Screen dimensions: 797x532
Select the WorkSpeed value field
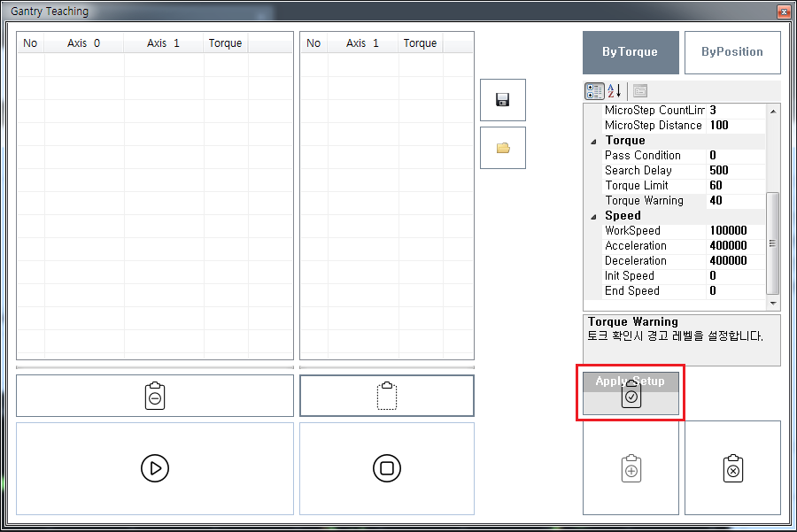pos(735,231)
